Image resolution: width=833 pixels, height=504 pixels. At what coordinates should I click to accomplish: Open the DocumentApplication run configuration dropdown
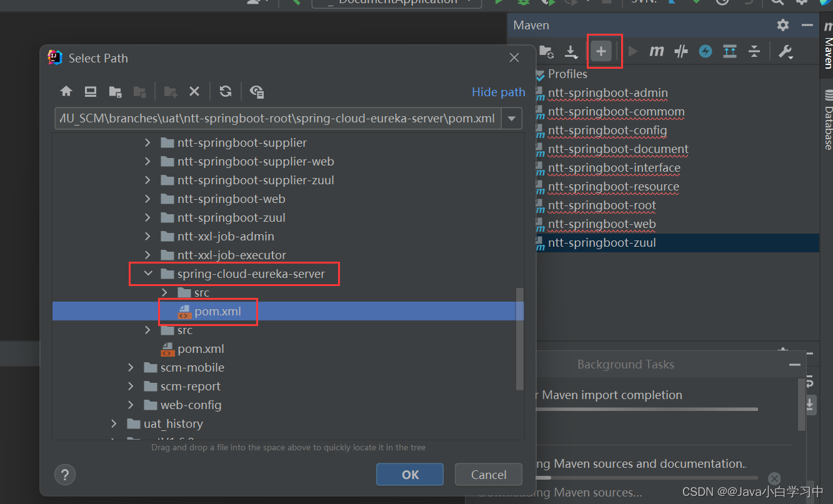(x=397, y=2)
